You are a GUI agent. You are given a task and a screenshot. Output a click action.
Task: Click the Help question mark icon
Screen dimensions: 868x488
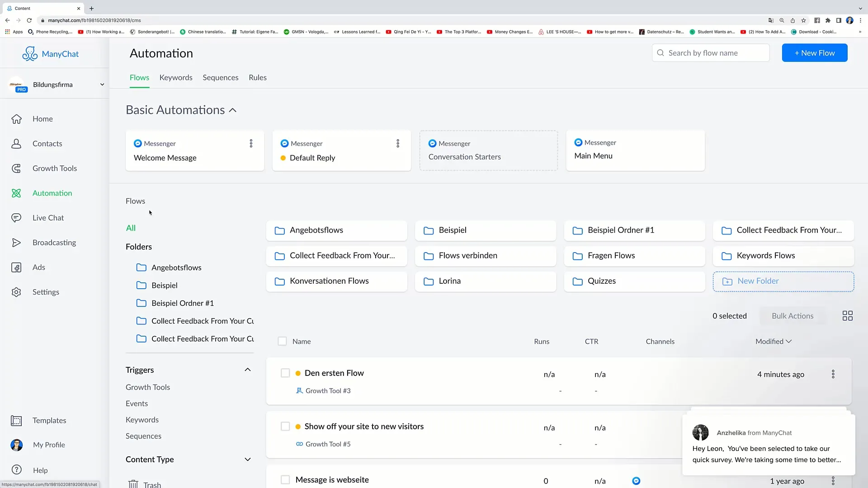tap(16, 470)
